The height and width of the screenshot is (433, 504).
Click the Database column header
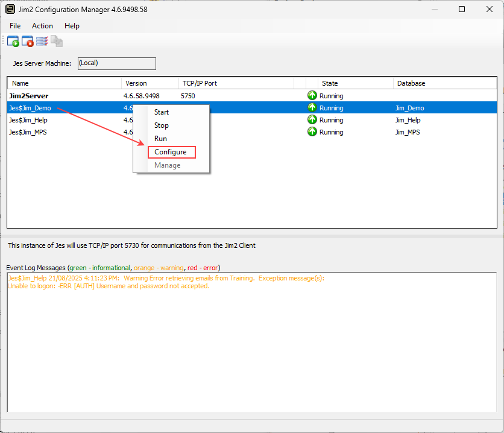(410, 83)
